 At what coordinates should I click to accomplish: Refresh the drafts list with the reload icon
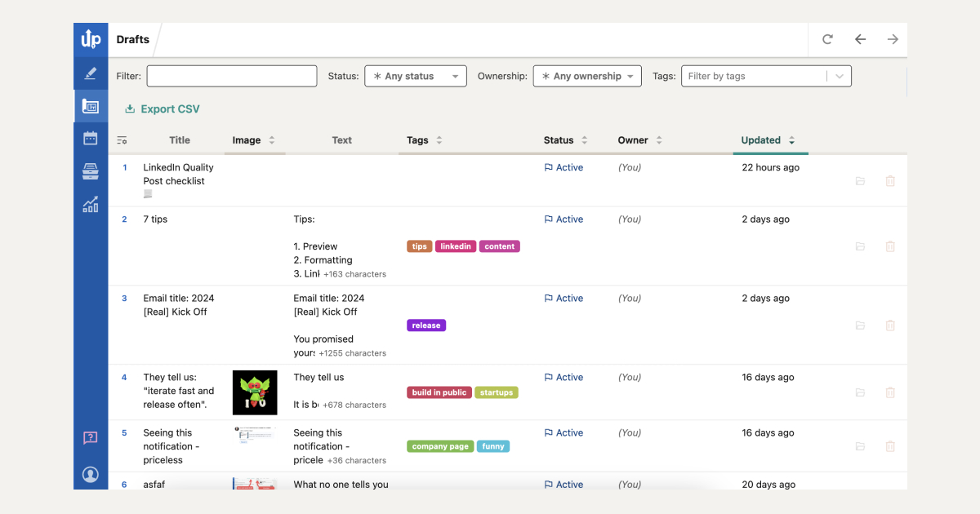pyautogui.click(x=827, y=38)
